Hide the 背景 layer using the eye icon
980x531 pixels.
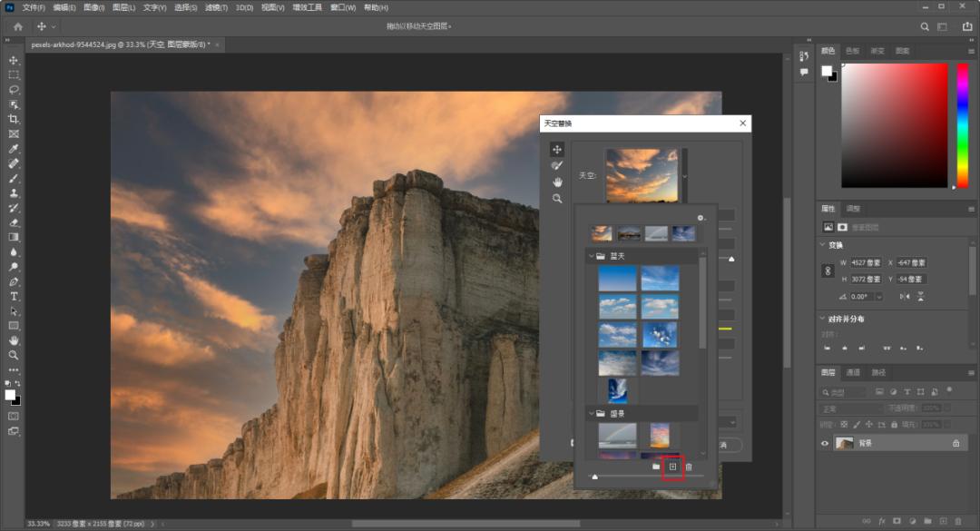pos(825,443)
